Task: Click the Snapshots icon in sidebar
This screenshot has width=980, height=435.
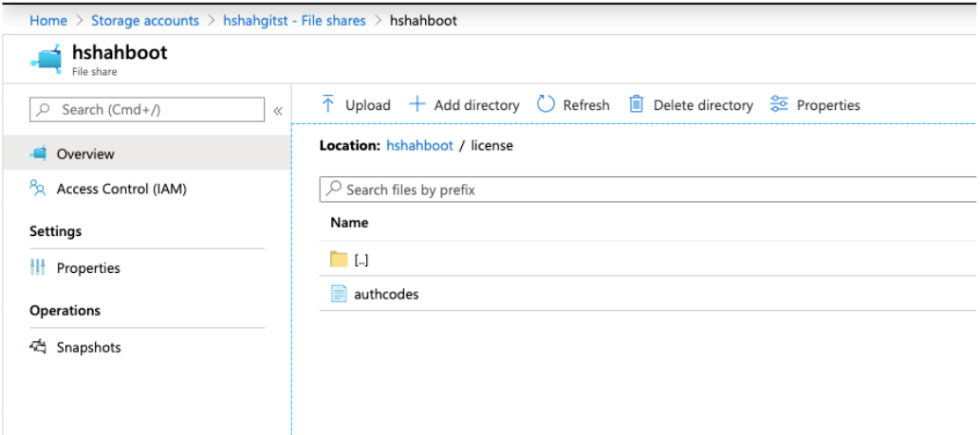Action: [x=38, y=347]
